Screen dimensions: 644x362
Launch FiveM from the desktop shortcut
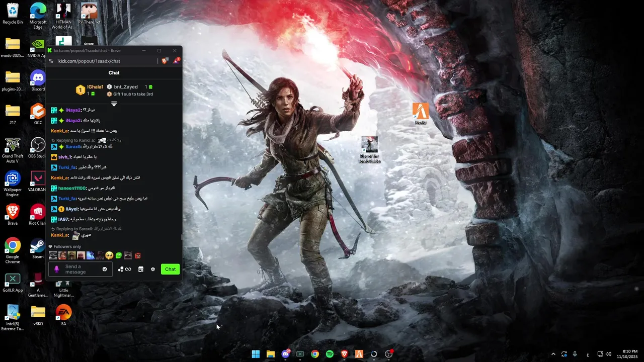[x=421, y=114]
